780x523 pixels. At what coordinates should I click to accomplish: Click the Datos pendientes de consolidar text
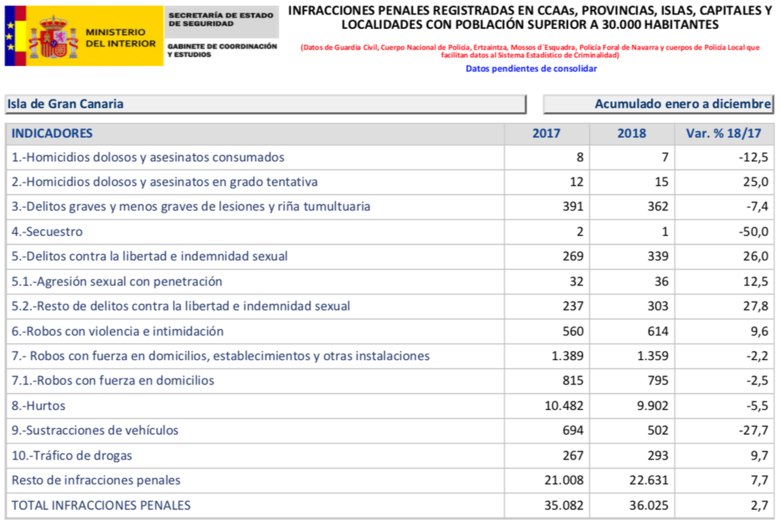[x=530, y=69]
